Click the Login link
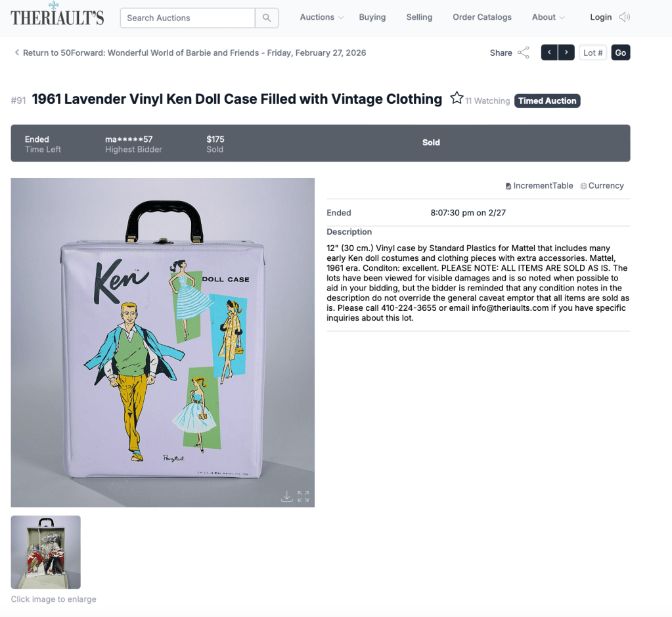The height and width of the screenshot is (617, 672). pyautogui.click(x=600, y=17)
